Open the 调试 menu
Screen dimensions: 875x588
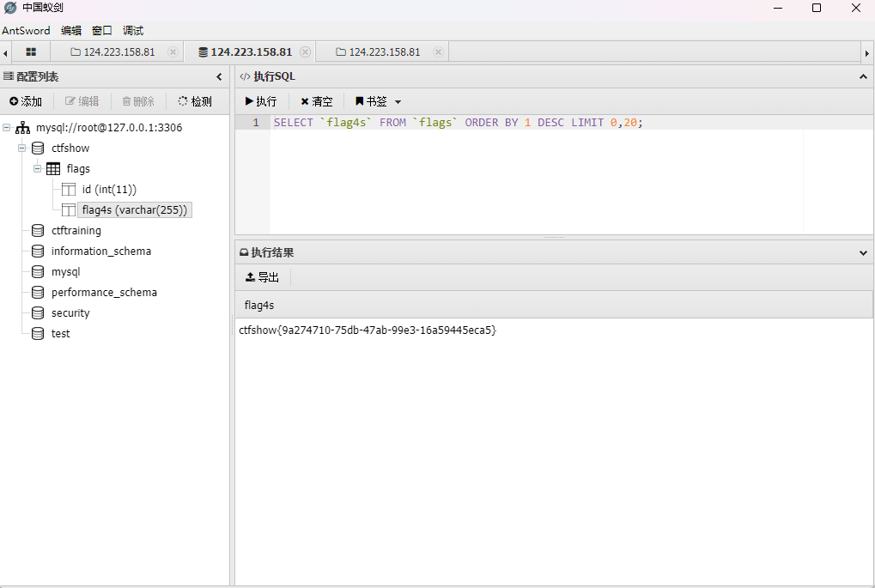(x=133, y=30)
